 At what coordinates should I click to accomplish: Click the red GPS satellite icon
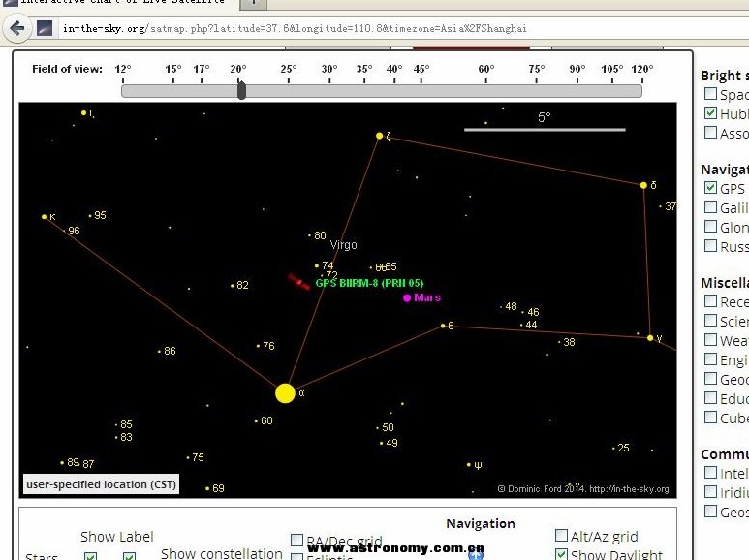(298, 282)
